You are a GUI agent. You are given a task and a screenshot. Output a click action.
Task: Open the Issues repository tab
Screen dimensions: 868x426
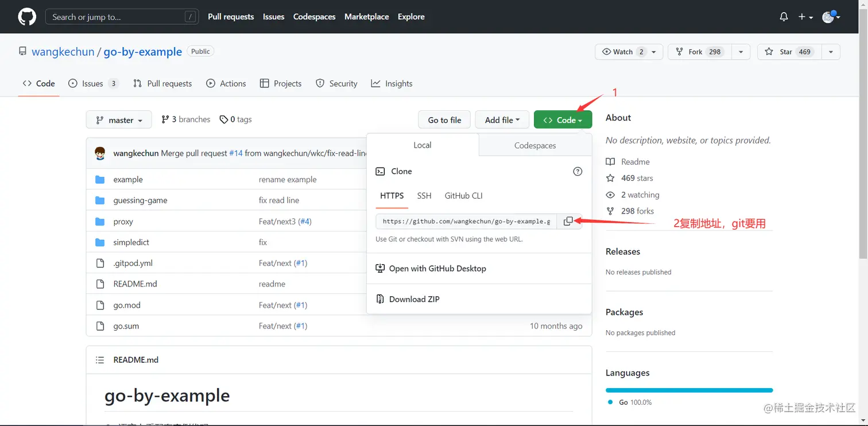click(x=93, y=83)
